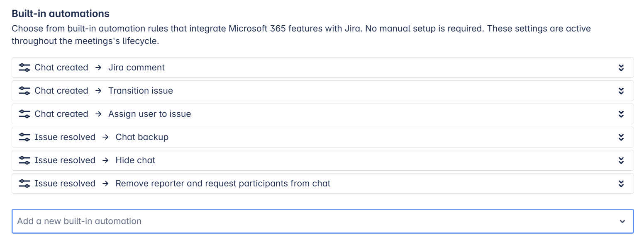The image size is (644, 239).
Task: Open the Add a new built-in automation dropdown
Action: (322, 221)
